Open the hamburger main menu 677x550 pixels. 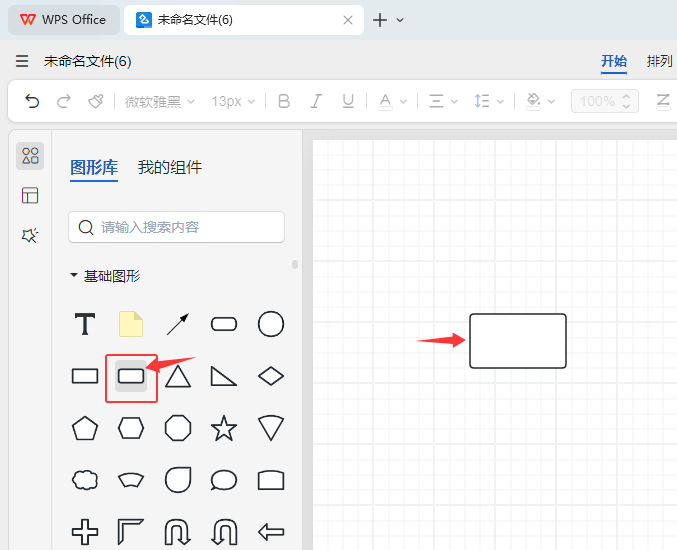point(22,61)
